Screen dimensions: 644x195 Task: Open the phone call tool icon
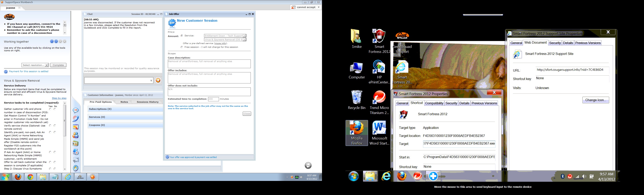pos(75,119)
